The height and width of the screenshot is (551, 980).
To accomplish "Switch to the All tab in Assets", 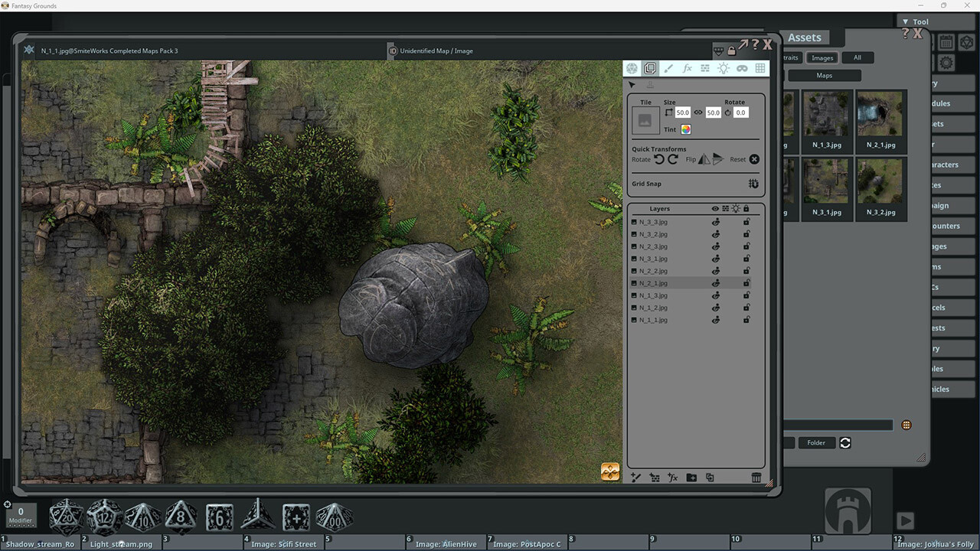I will [x=857, y=57].
